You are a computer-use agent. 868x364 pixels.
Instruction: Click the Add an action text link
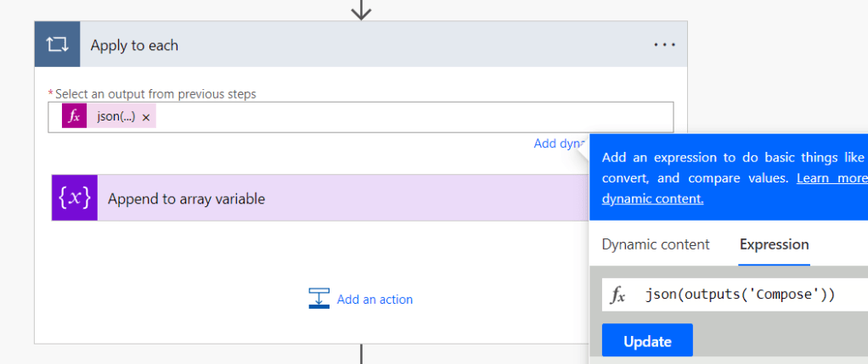[x=375, y=300]
